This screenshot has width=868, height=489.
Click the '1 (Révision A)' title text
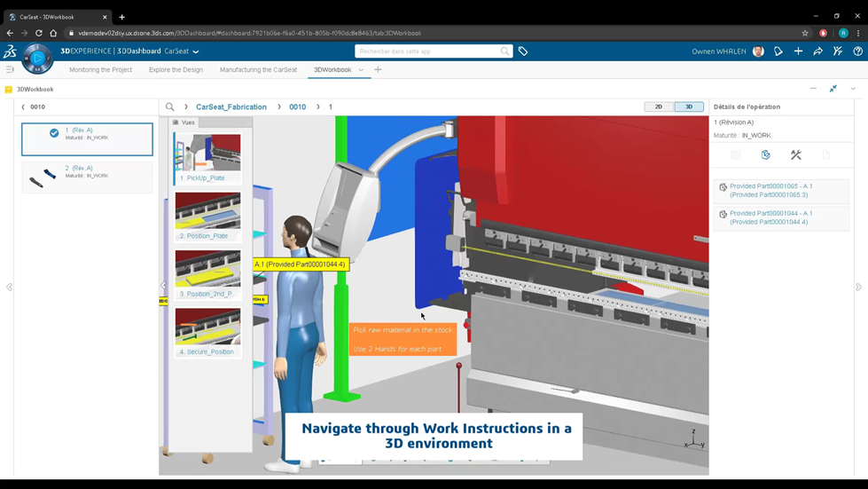(733, 122)
